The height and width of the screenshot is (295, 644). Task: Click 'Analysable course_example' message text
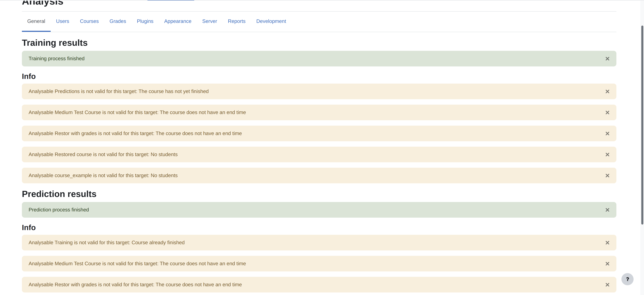pyautogui.click(x=103, y=175)
